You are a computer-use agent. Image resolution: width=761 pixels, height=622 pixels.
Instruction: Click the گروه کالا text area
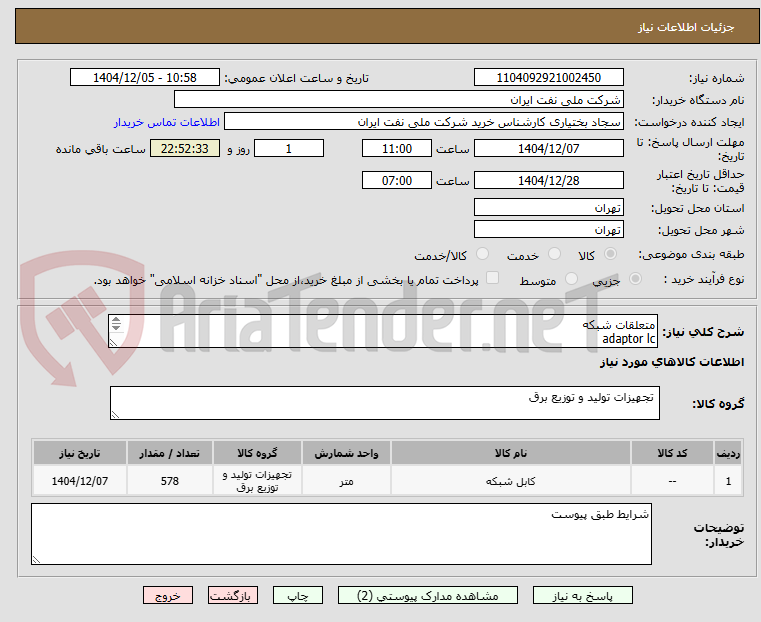click(384, 403)
